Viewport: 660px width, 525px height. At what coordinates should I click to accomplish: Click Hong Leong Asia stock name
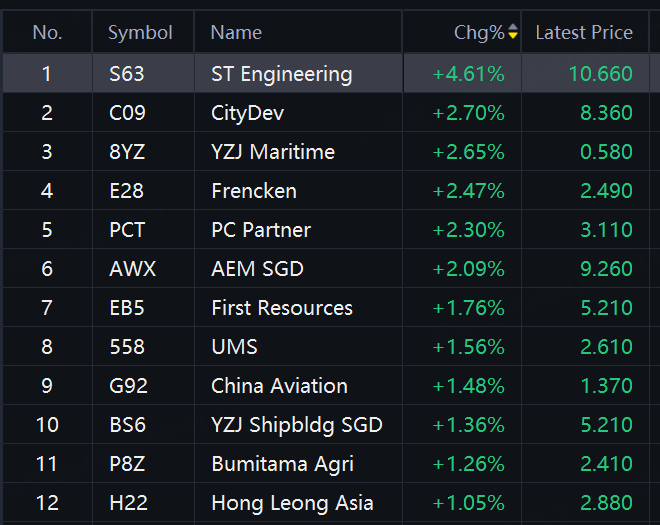[293, 503]
